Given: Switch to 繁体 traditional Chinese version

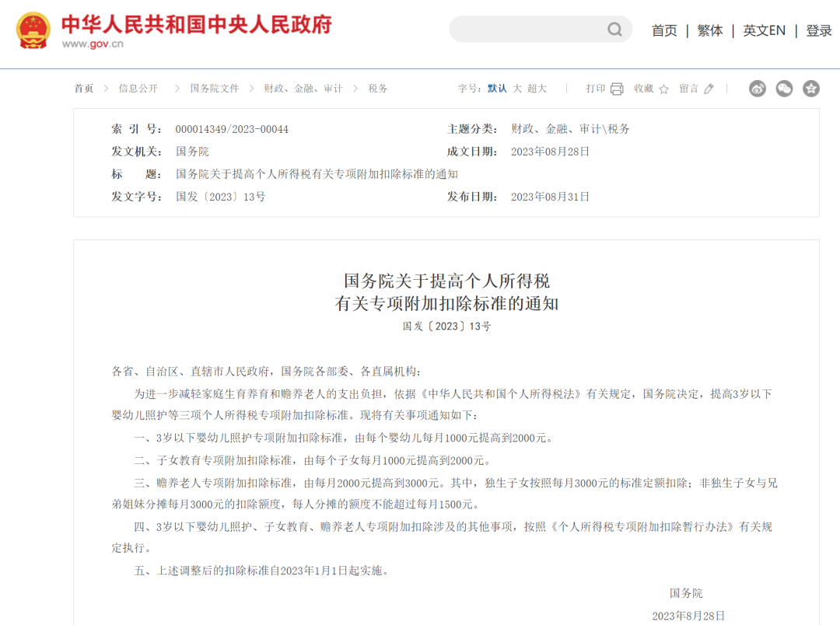Looking at the screenshot, I should coord(709,30).
